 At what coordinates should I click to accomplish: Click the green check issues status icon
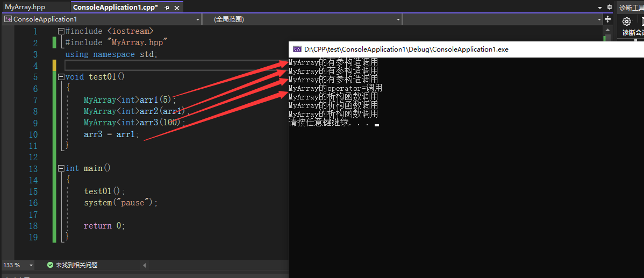click(x=50, y=265)
